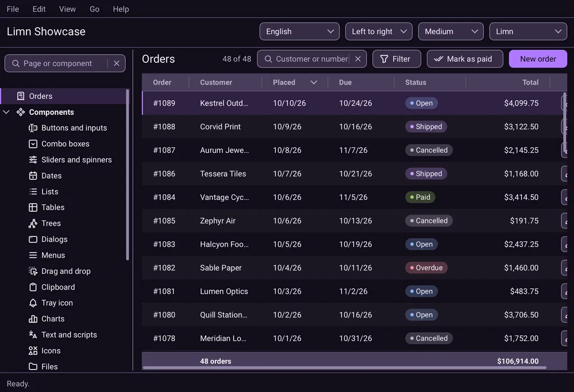Screen dimensions: 574x392
Task: Click the Drag and drop icon
Action: click(33, 272)
